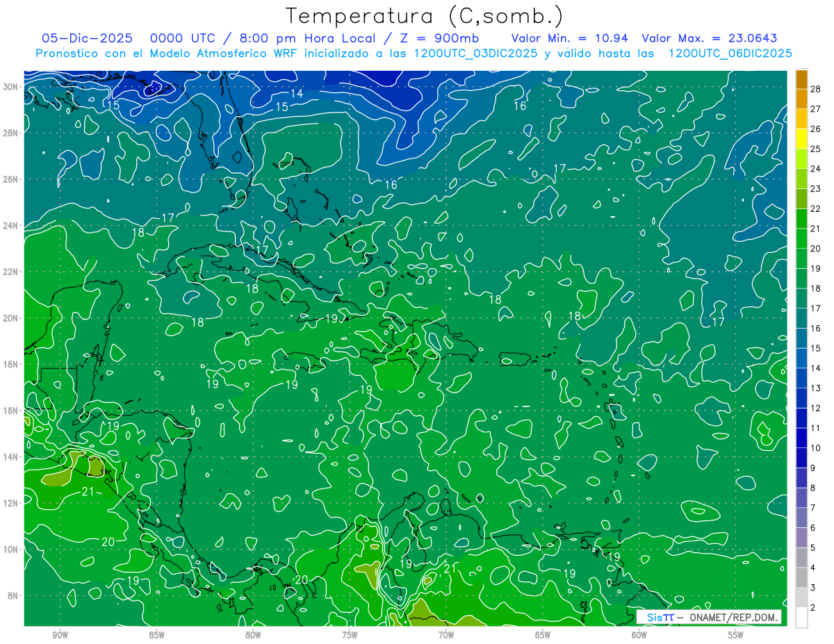Click the 18N latitude axis label
834x644 pixels.
coord(12,364)
